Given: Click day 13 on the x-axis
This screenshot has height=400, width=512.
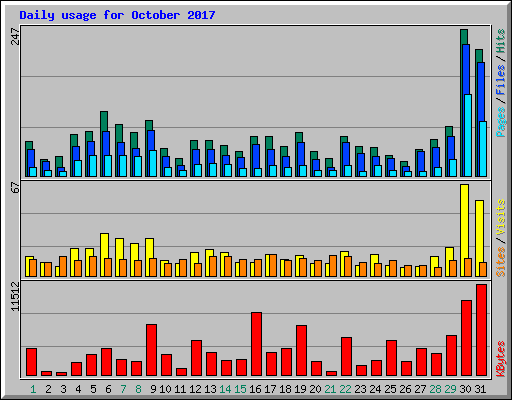Looking at the screenshot, I should coord(210,389).
